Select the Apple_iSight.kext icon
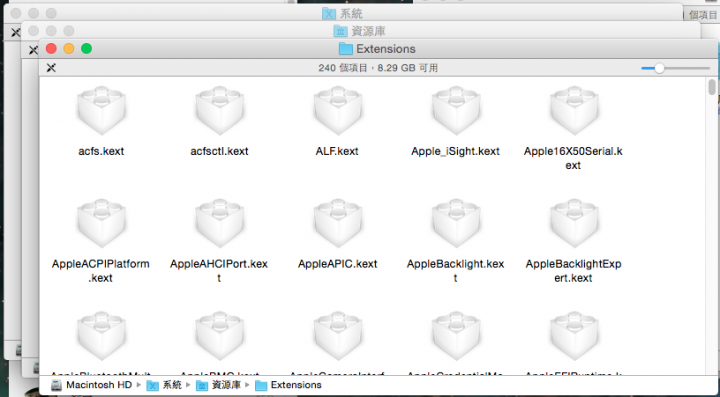This screenshot has width=720, height=397. [456, 110]
